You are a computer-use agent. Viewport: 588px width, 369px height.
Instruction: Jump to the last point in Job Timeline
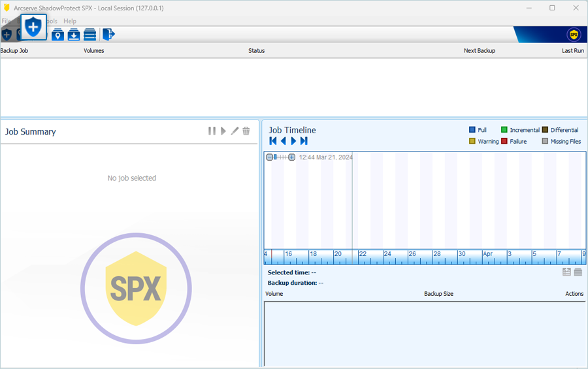304,141
